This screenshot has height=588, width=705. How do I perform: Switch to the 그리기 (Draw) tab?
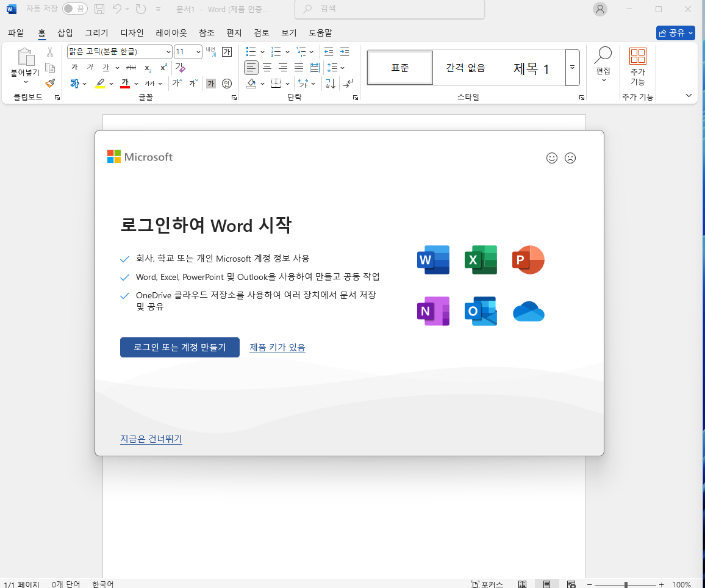coord(97,33)
